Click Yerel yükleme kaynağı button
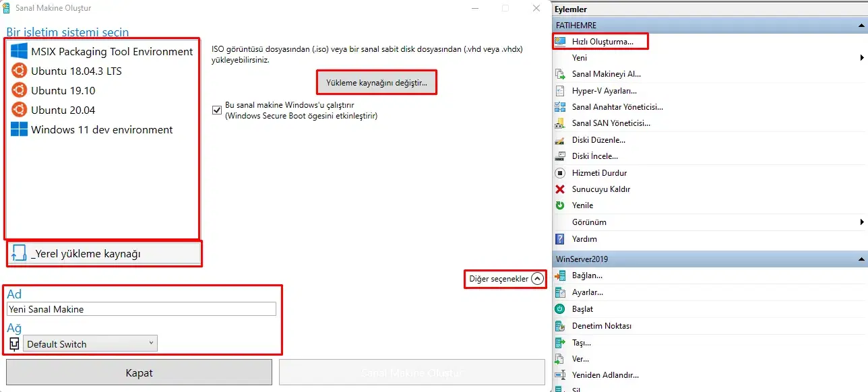 [x=104, y=254]
